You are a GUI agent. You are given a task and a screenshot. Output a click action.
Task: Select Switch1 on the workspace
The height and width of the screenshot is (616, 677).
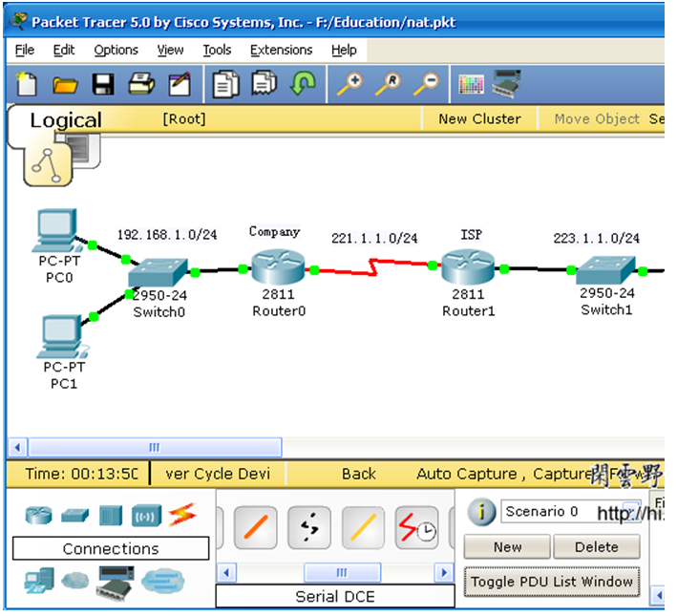coord(605,270)
